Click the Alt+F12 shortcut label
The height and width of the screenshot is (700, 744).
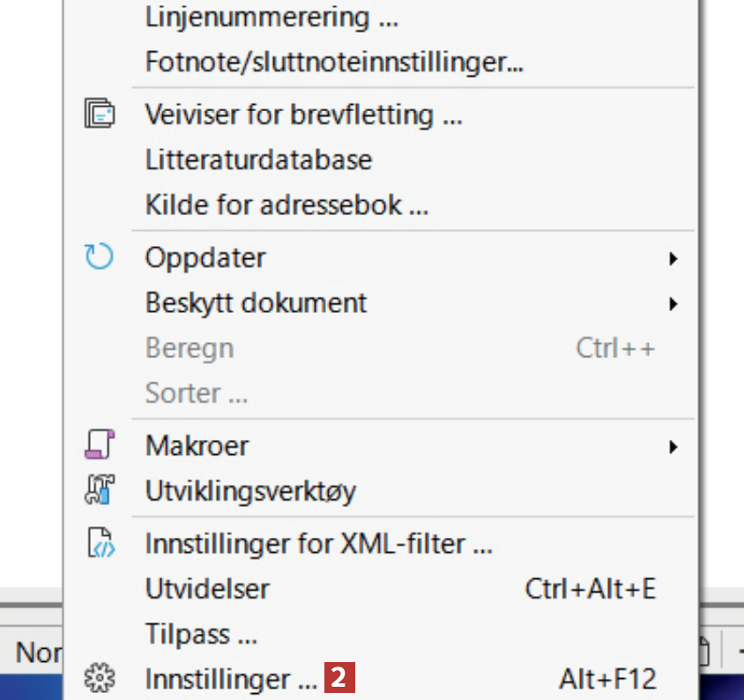pos(607,679)
